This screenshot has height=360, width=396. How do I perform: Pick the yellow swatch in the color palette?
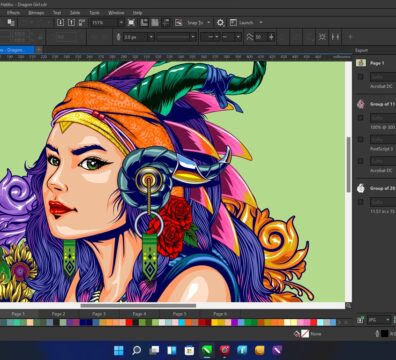click(214, 322)
